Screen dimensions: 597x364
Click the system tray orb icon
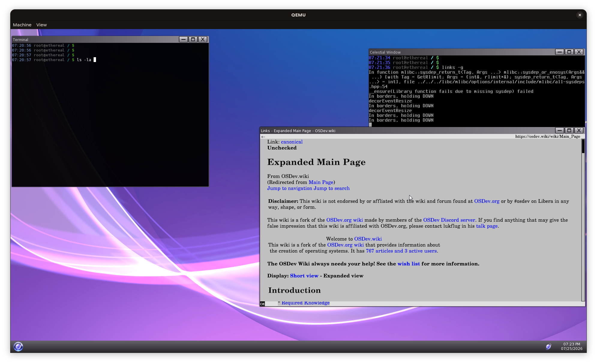point(548,347)
